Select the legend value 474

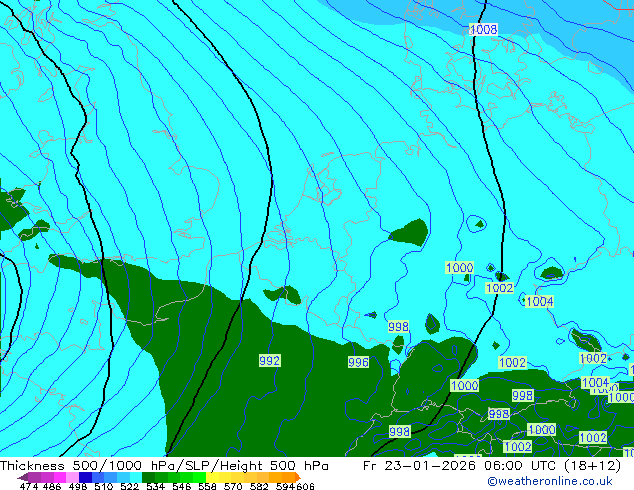tap(29, 486)
